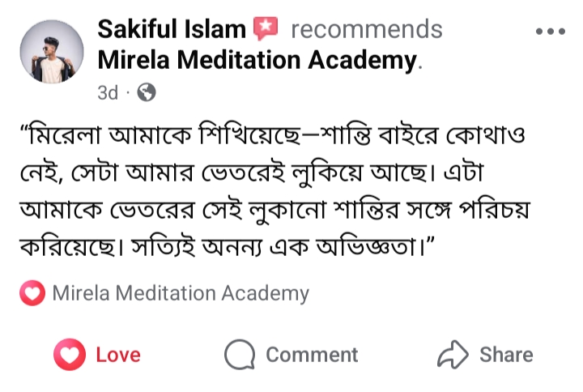Image resolution: width=583 pixels, height=392 pixels.
Task: Open Mirela Meditation Academy page from header
Action: point(257,60)
